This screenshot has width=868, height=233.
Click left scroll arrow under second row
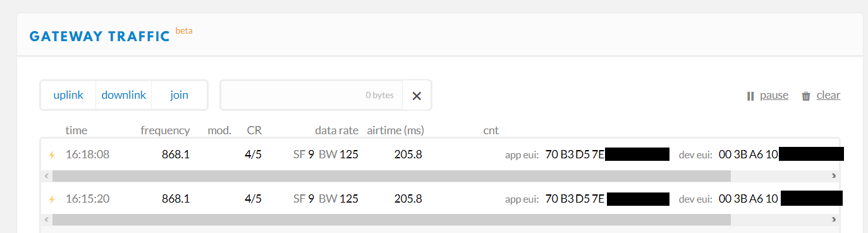point(47,220)
